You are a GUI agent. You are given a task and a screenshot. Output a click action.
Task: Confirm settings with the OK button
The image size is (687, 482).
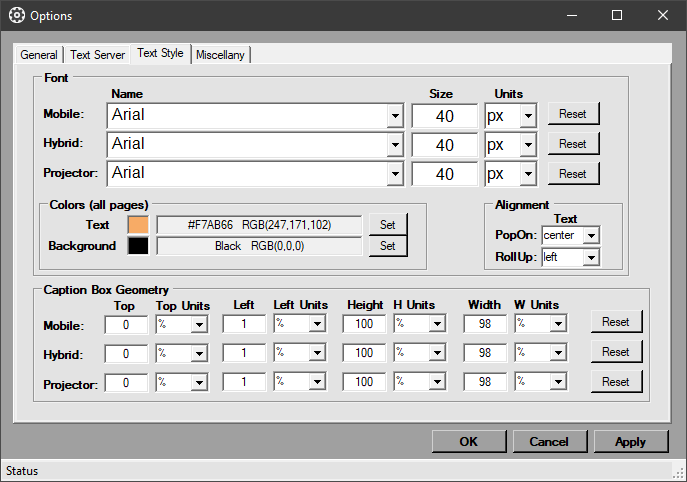469,441
